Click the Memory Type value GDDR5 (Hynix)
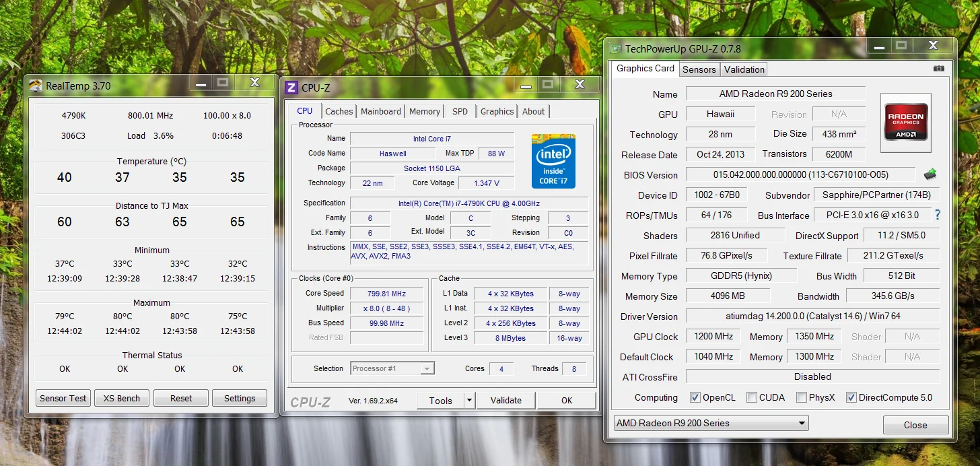 [741, 275]
